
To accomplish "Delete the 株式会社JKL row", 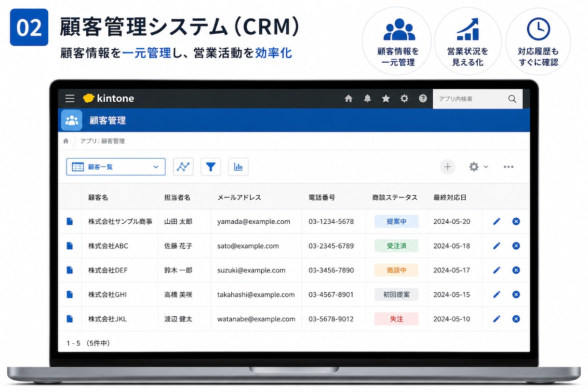I will (x=516, y=319).
